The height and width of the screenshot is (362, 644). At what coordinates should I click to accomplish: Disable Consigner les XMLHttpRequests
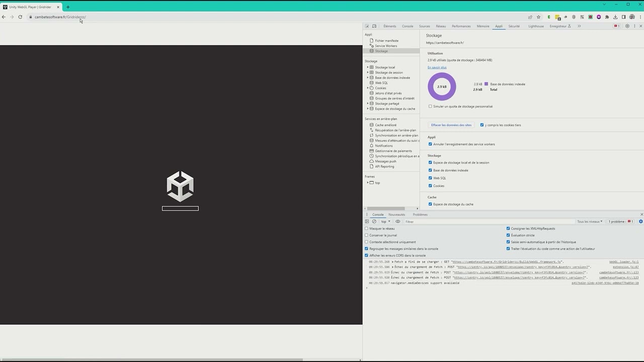508,229
